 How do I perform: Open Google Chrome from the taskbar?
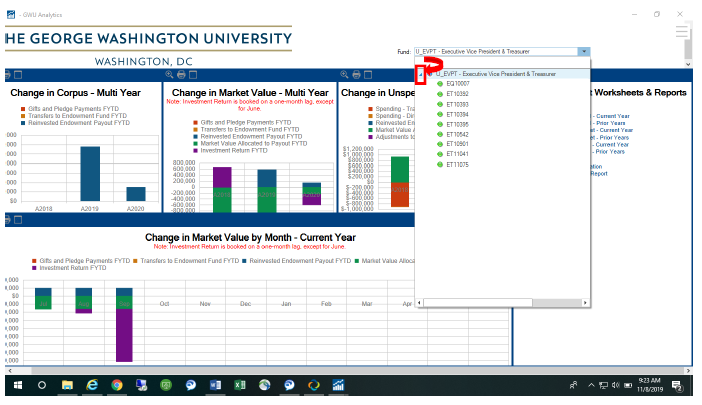[x=117, y=385]
